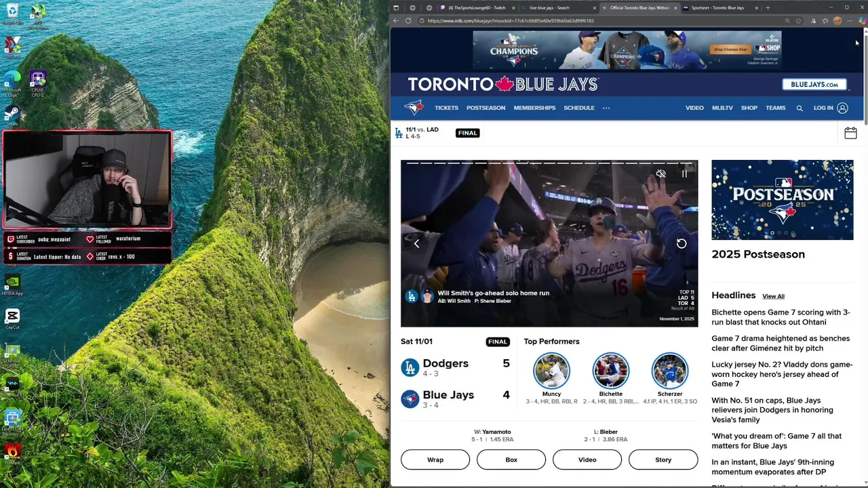Click the Blue Jays bird logo in nav bar
This screenshot has width=868, height=488.
coord(414,108)
